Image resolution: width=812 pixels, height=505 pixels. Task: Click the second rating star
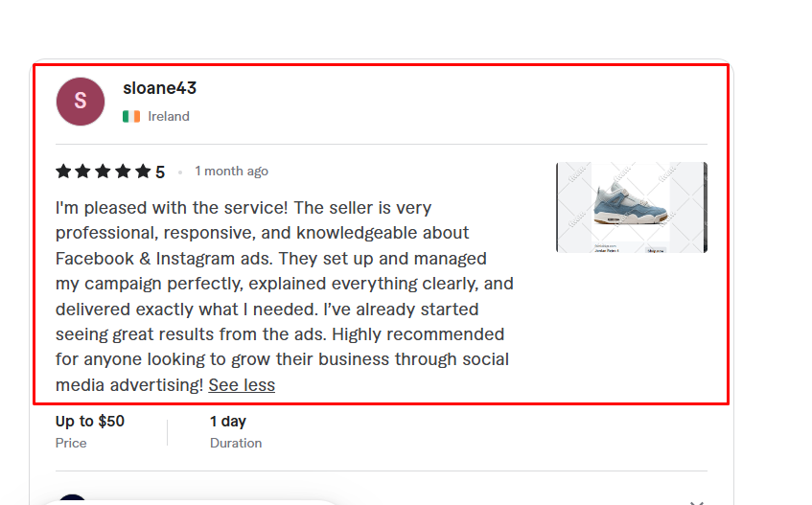pos(83,172)
